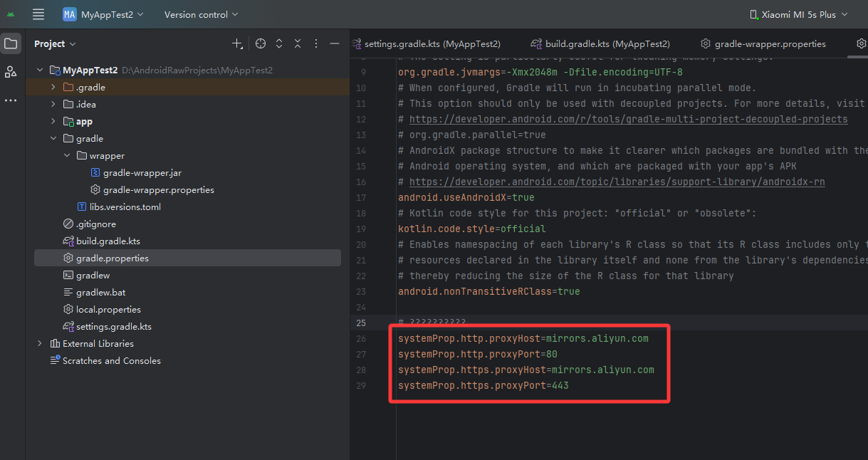The width and height of the screenshot is (868, 460).
Task: Expand the .idea folder
Action: click(x=53, y=105)
